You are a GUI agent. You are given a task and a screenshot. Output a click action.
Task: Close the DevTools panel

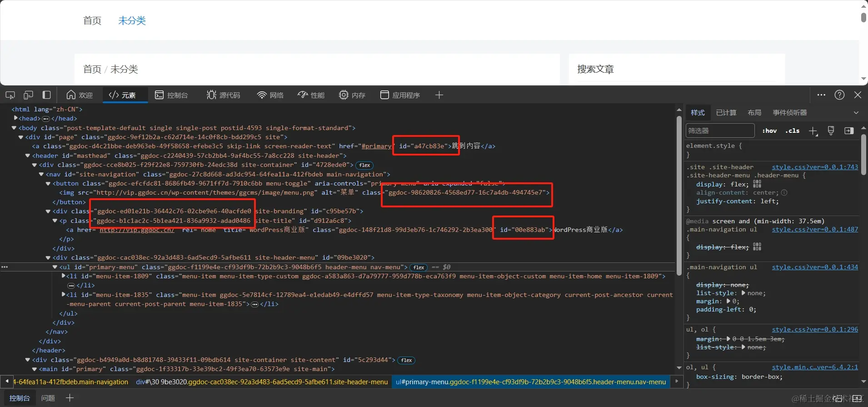coord(858,95)
